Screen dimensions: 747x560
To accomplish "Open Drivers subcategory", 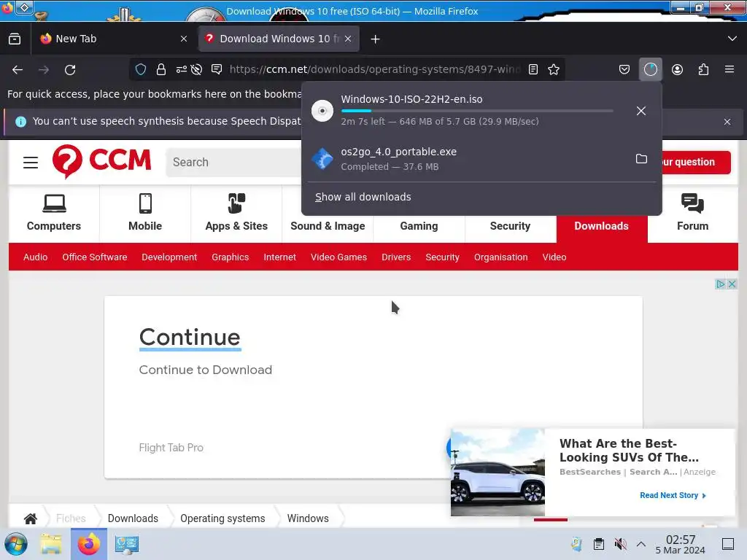I will [x=396, y=257].
